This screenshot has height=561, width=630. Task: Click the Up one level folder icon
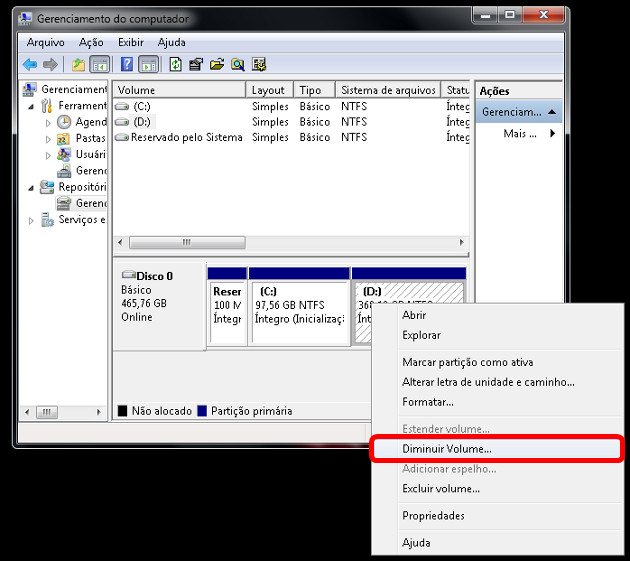[78, 64]
